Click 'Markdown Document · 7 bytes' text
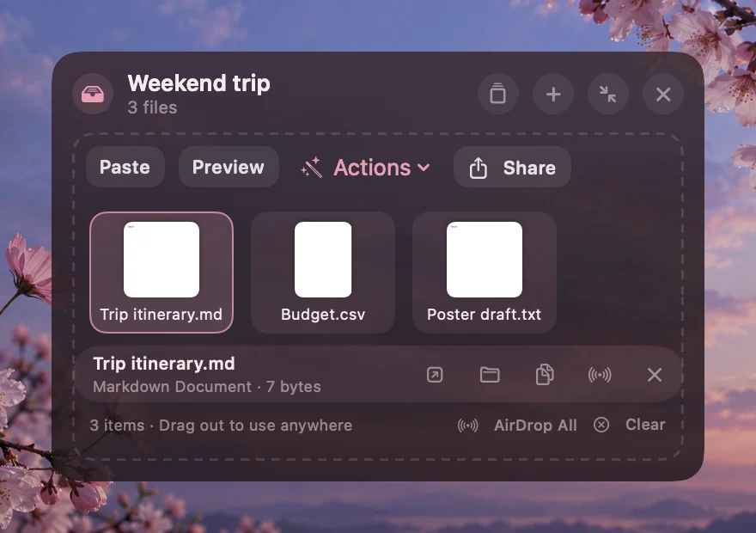Viewport: 756px width, 533px height. [207, 386]
